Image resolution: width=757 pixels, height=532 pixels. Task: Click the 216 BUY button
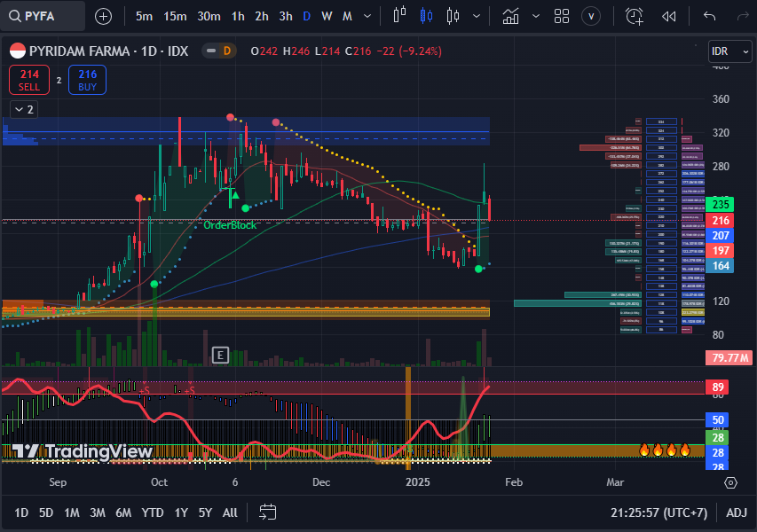coord(87,80)
